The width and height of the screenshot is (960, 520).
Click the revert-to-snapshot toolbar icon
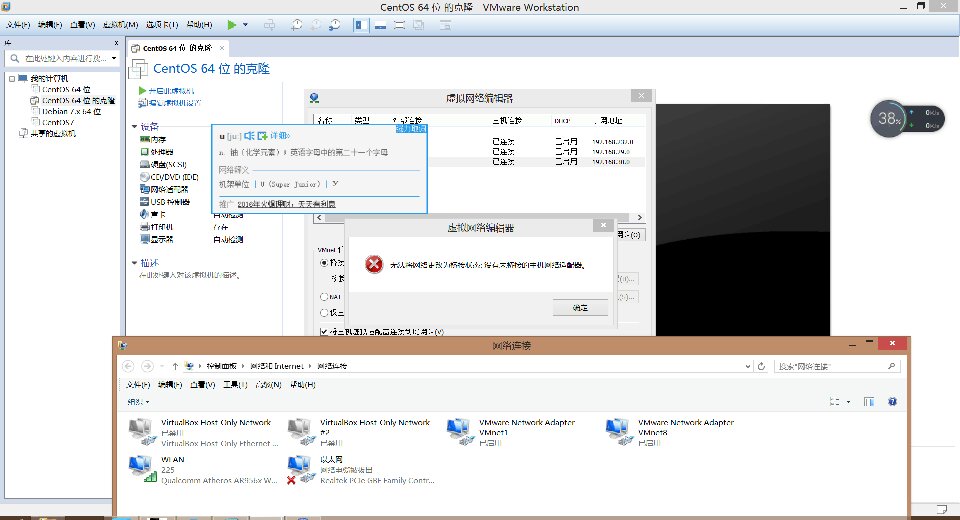(316, 25)
